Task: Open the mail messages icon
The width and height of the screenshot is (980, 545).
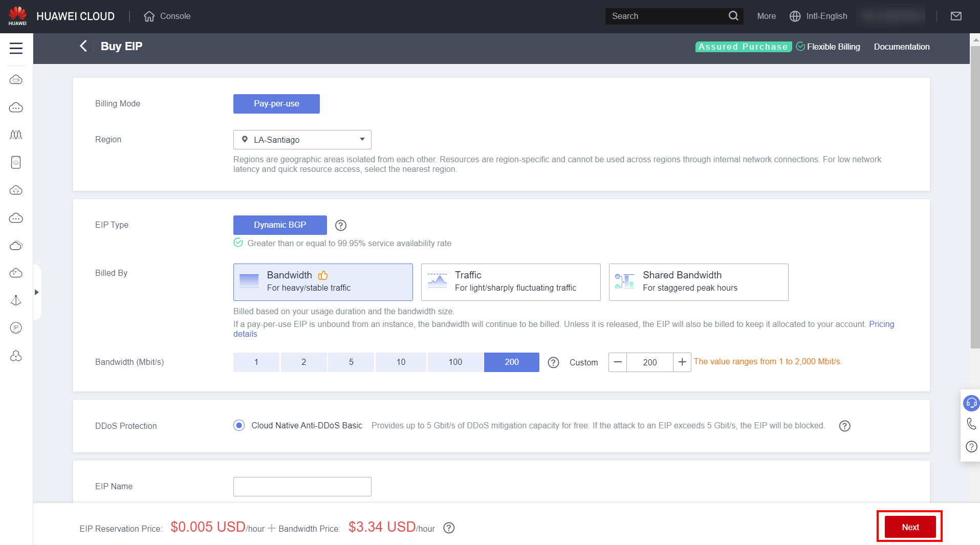Action: click(956, 16)
